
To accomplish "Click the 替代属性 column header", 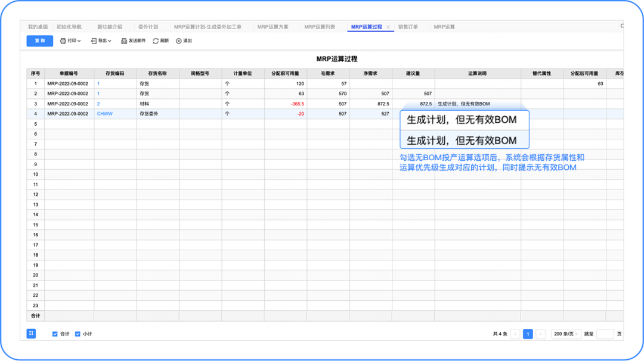I will point(541,73).
